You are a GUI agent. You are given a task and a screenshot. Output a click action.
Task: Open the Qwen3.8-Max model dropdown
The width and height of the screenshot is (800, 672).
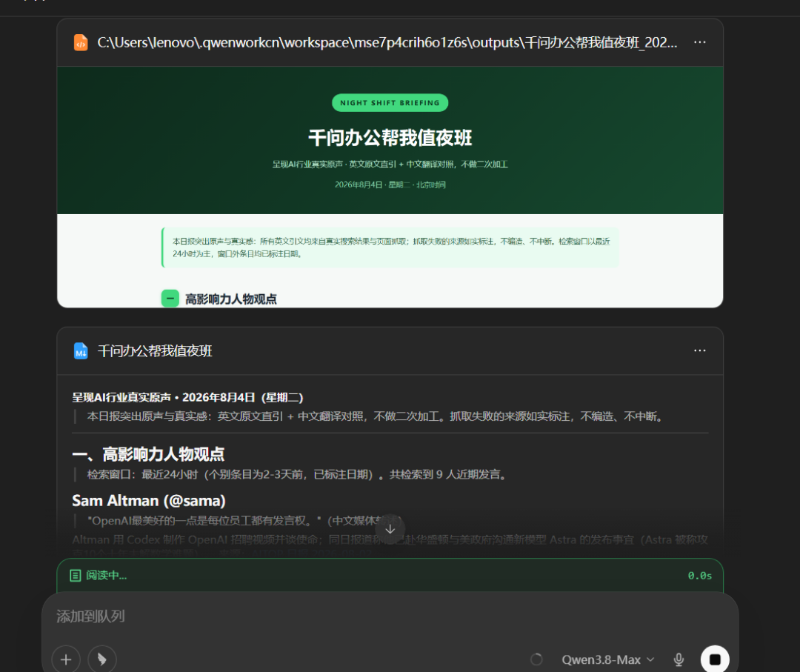coord(607,659)
